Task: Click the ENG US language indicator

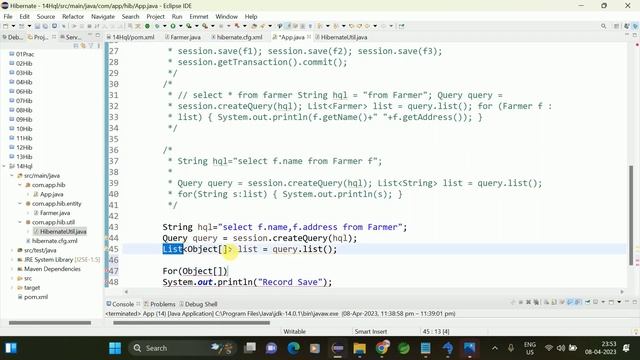Action: click(530, 348)
